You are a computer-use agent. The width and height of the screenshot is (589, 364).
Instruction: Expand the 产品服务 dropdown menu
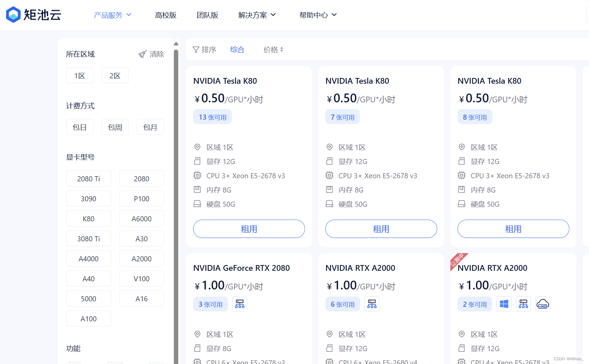click(113, 15)
